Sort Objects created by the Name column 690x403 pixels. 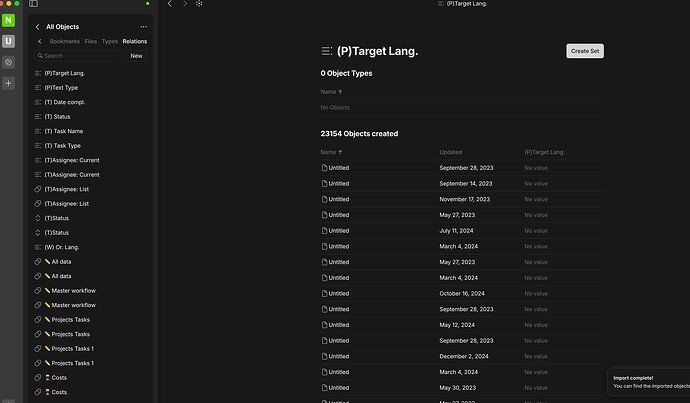(331, 152)
